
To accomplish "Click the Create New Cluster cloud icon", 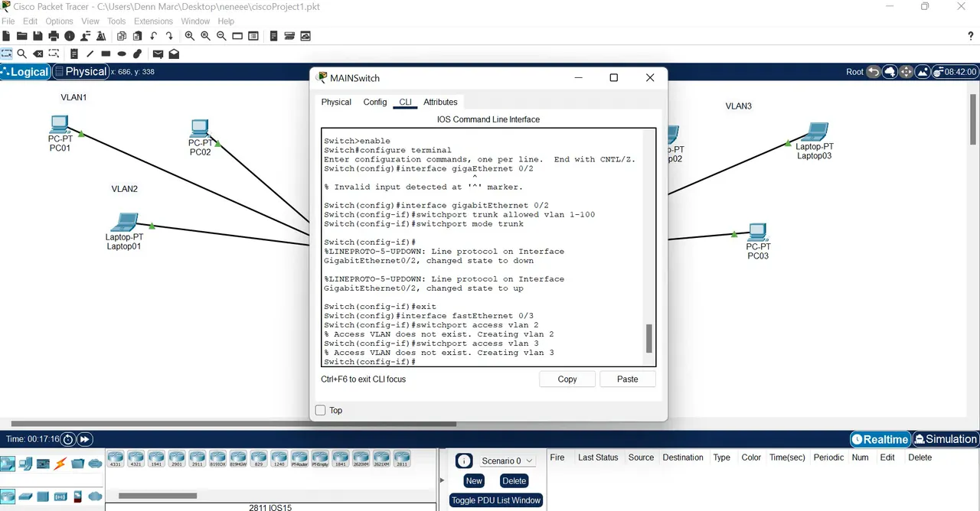I will (890, 72).
